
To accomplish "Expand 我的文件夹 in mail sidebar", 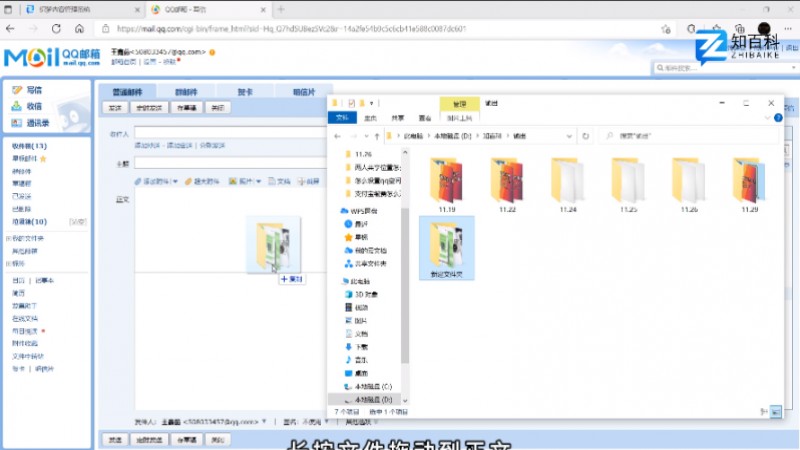I will point(8,239).
